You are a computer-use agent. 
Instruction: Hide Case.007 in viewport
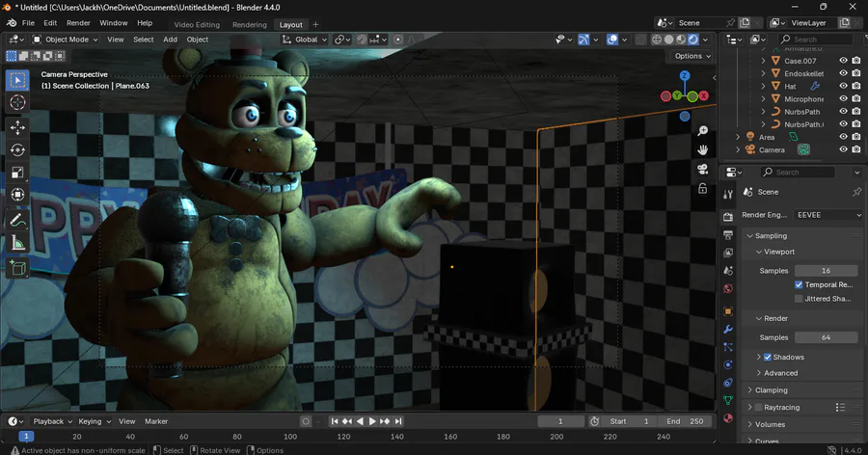(x=843, y=61)
